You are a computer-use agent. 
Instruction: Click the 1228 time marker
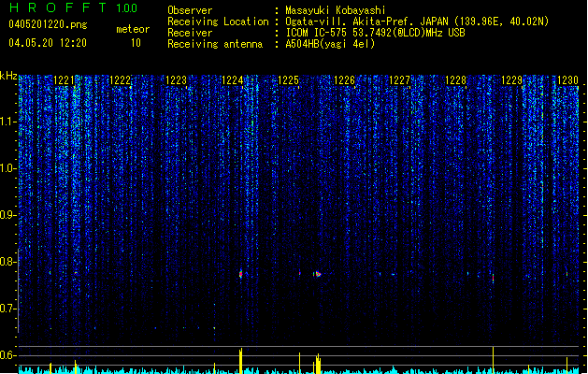click(x=455, y=80)
